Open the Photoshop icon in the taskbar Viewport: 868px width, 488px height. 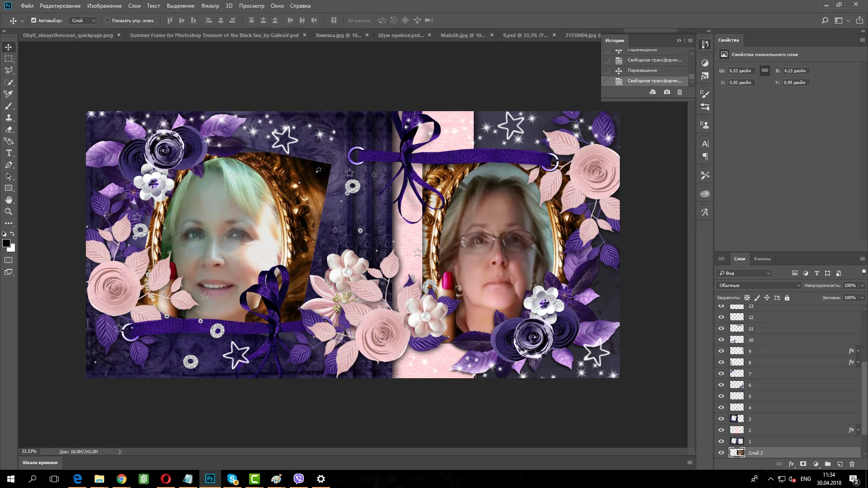(x=210, y=479)
